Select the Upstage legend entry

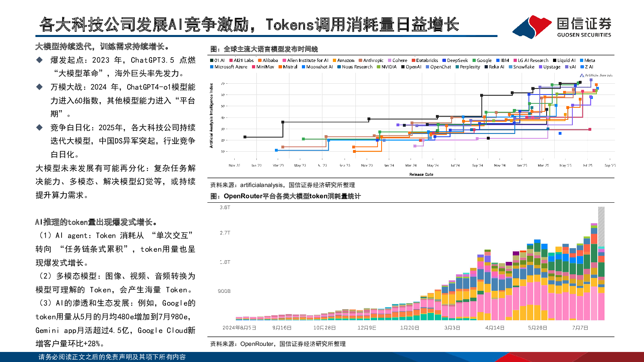pos(549,67)
